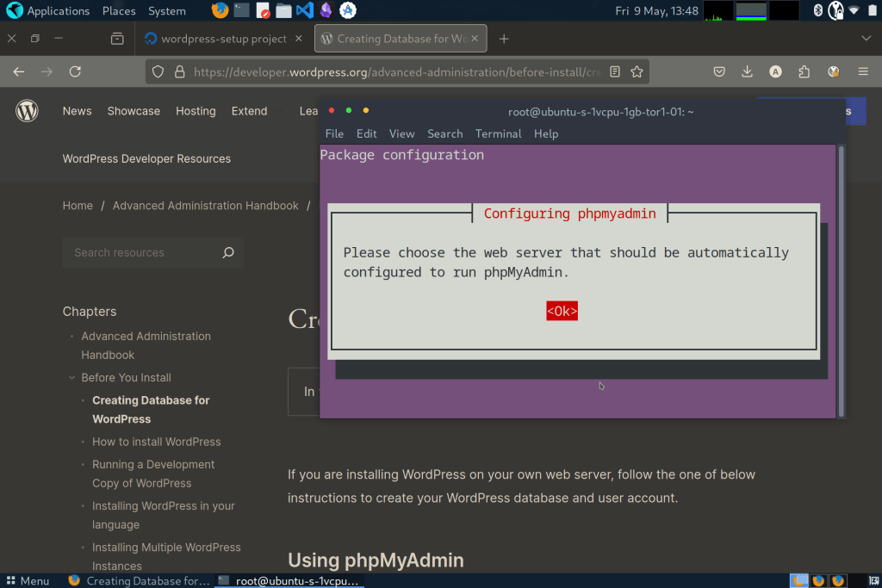Click Home breadcrumb link
This screenshot has height=588, width=882.
click(78, 206)
